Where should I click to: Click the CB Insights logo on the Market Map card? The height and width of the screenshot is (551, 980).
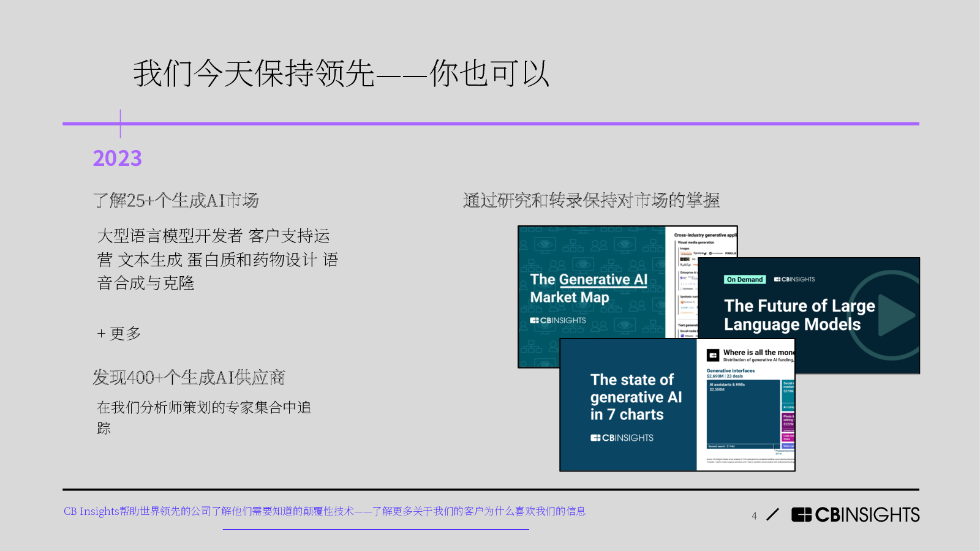pos(558,320)
